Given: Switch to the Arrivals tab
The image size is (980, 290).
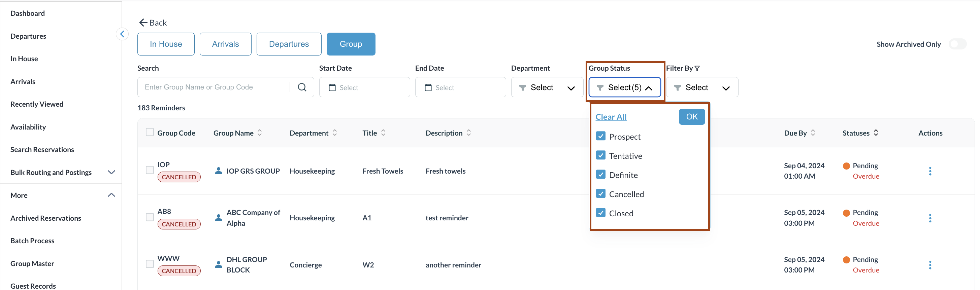Looking at the screenshot, I should [x=225, y=44].
